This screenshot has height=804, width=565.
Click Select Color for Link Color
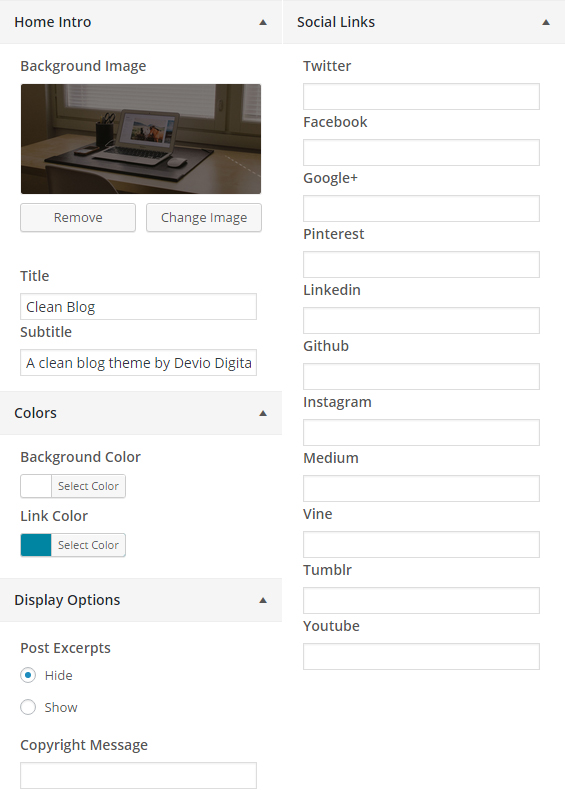click(x=88, y=545)
